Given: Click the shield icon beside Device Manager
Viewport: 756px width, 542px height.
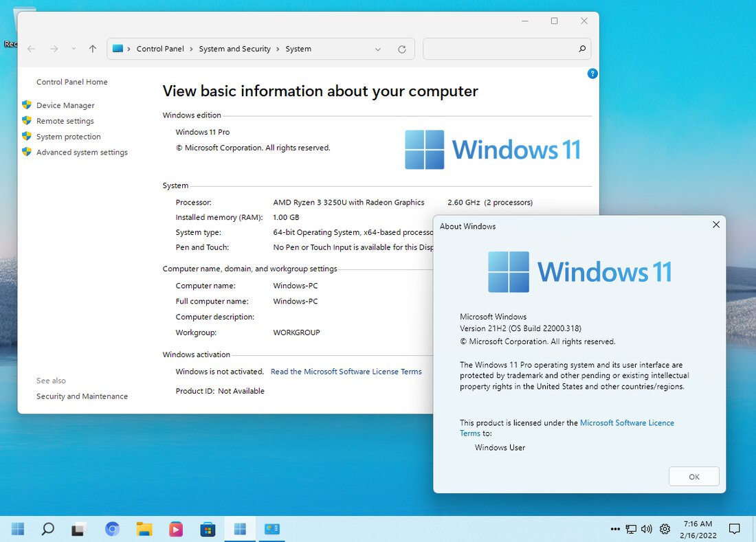Looking at the screenshot, I should (x=27, y=104).
